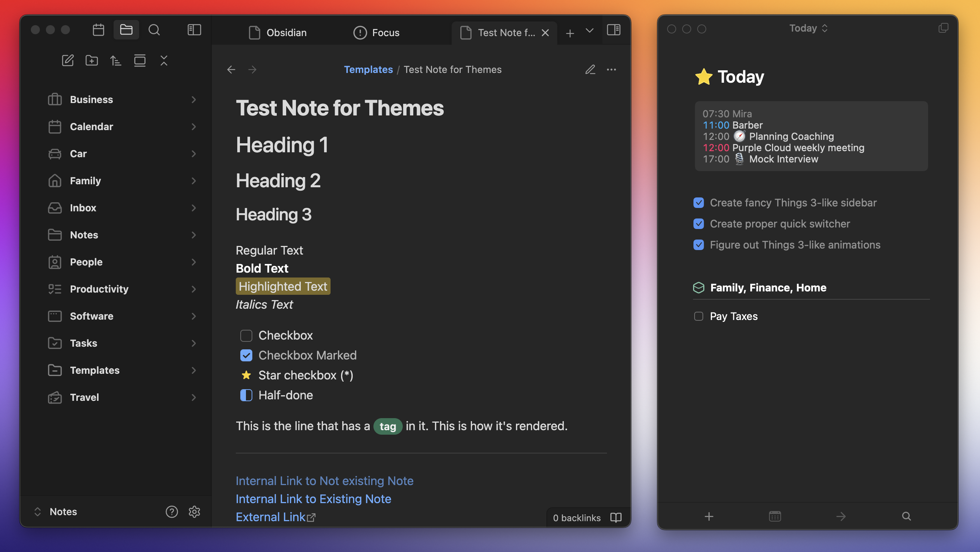Open the Car folder
Screen dimensions: 980x552
[x=123, y=154]
